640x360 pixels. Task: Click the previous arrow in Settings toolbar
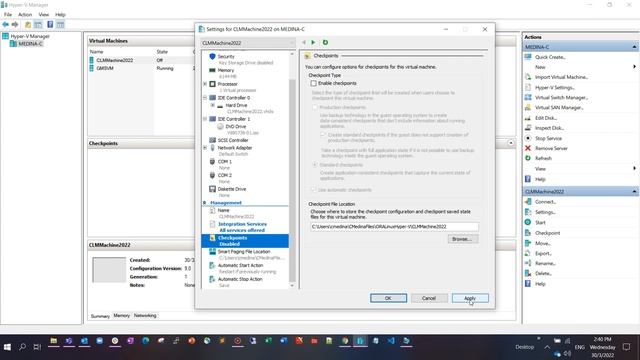point(304,42)
